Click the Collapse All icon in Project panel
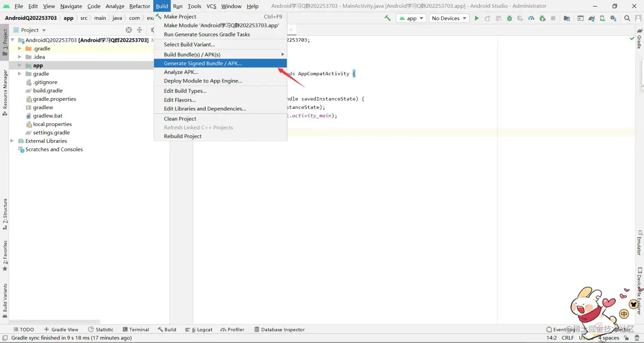Viewport: 644px width, 343px height. 140,30
